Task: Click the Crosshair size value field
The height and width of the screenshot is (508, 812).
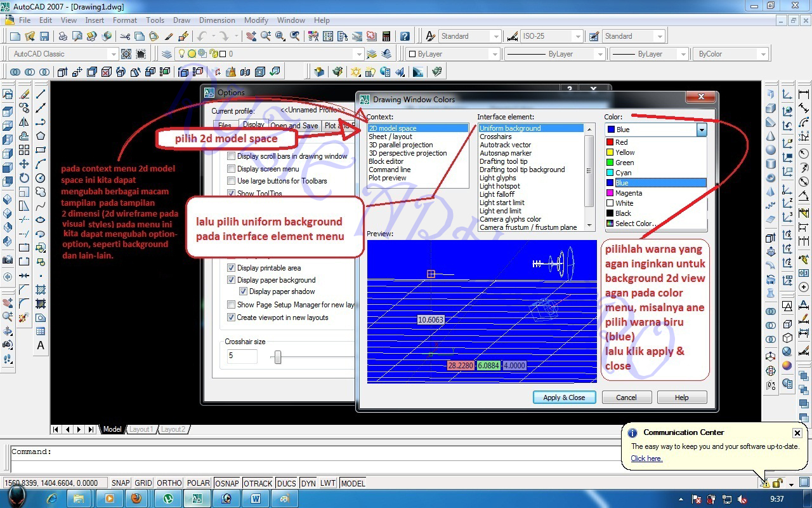Action: (x=242, y=356)
